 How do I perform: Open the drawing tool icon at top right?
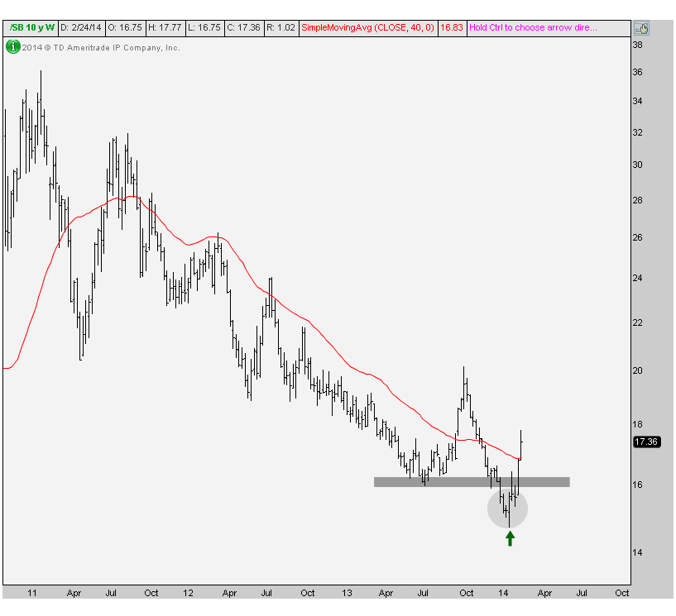point(641,28)
